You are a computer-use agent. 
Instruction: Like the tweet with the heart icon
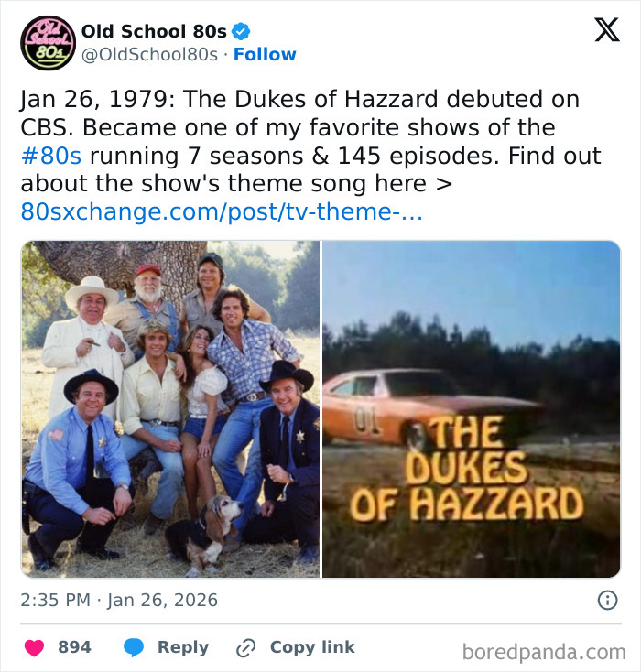34,647
